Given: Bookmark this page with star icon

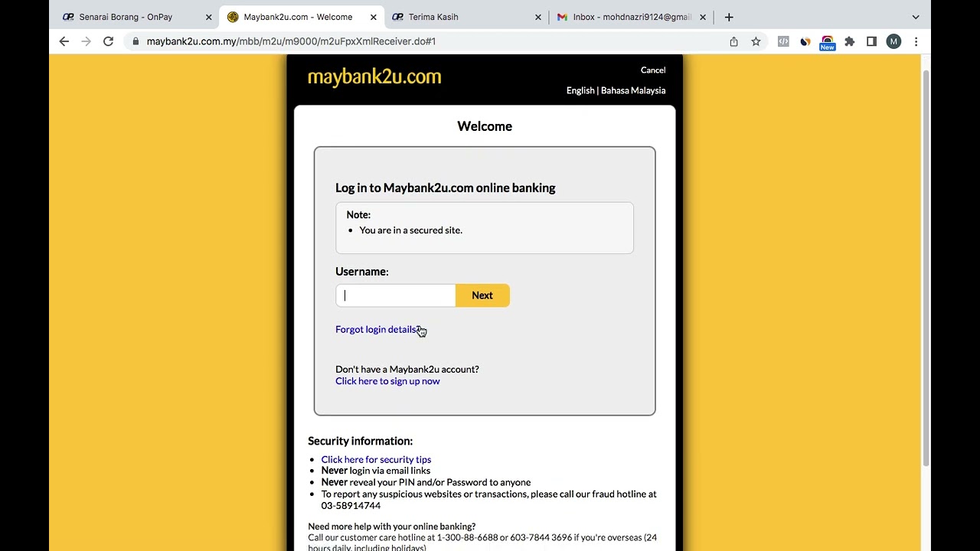Looking at the screenshot, I should [x=756, y=41].
